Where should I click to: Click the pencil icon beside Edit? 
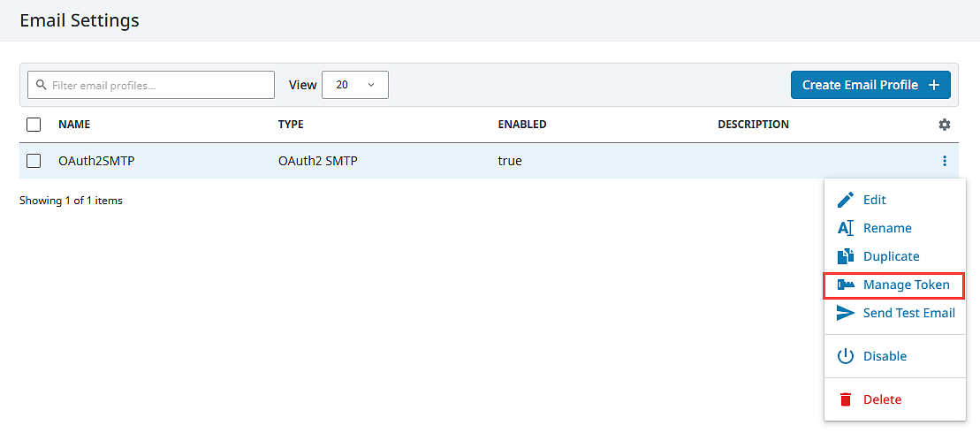(845, 200)
